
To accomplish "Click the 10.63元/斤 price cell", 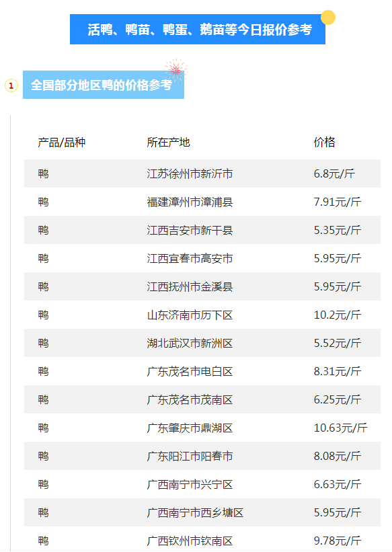I will (x=340, y=428).
